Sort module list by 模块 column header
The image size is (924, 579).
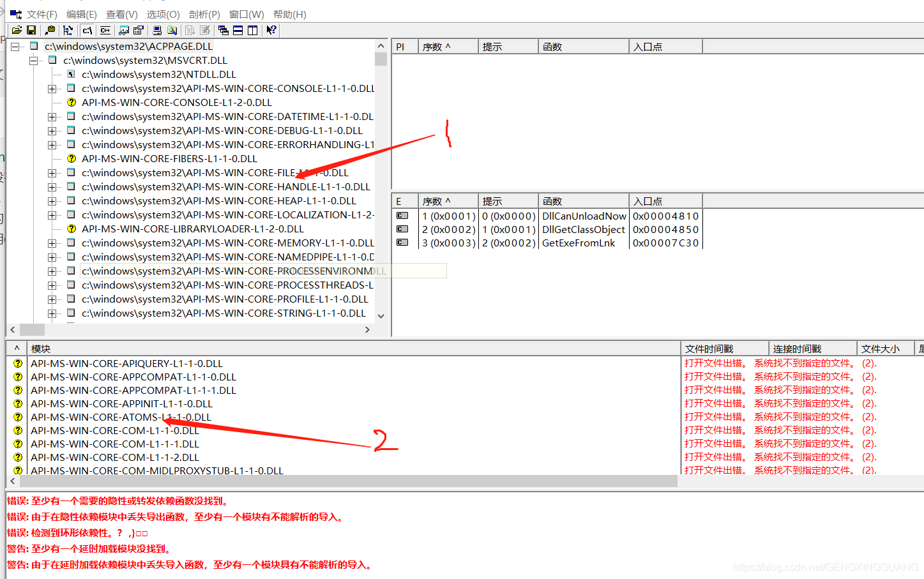354,349
